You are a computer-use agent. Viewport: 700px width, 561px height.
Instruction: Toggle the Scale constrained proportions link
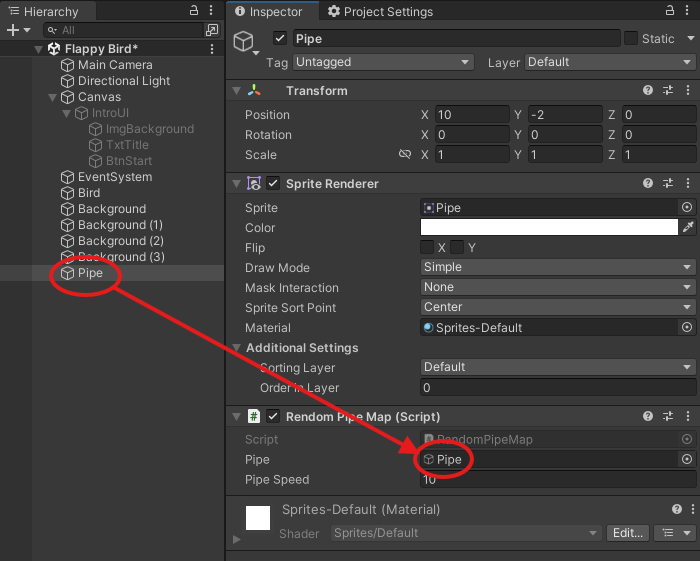click(x=405, y=154)
